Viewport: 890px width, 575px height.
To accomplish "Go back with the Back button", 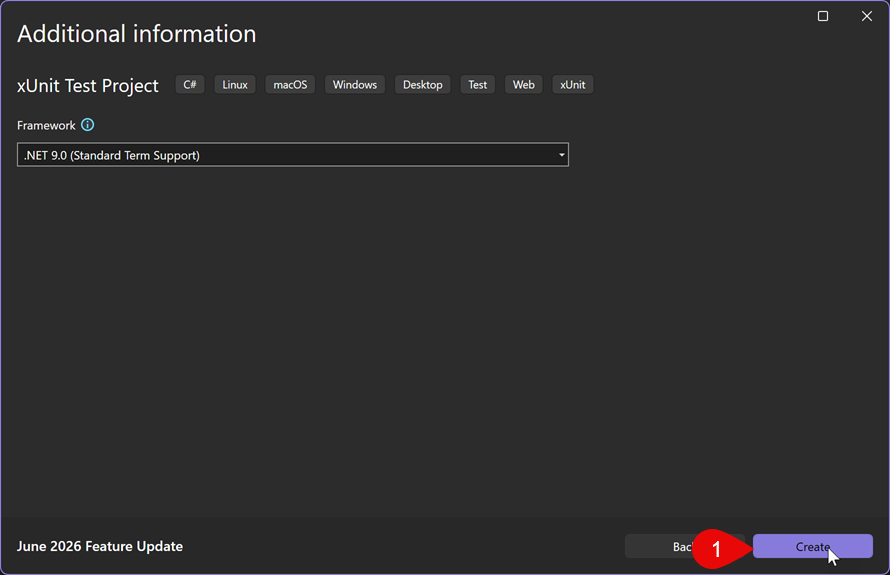I will click(683, 546).
